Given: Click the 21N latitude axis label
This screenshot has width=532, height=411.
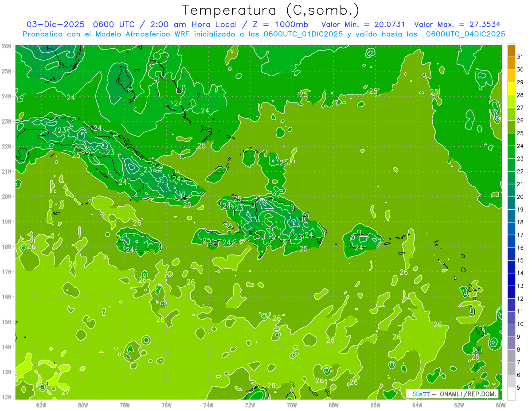Looking at the screenshot, I should (7, 171).
